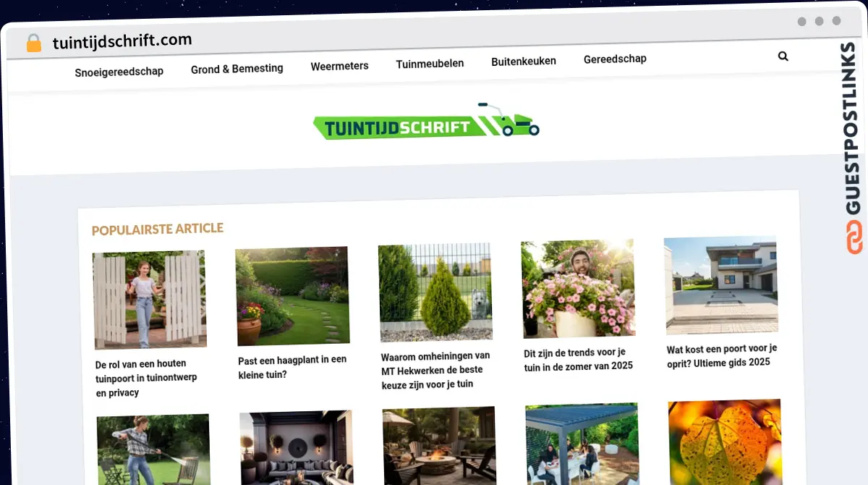Open 'trends voor je tuin in de zomer van 2025'
868x485 pixels.
578,359
